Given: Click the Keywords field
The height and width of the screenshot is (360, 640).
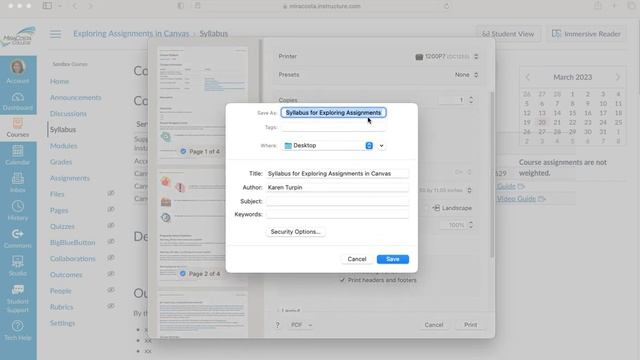Looking at the screenshot, I should [337, 214].
